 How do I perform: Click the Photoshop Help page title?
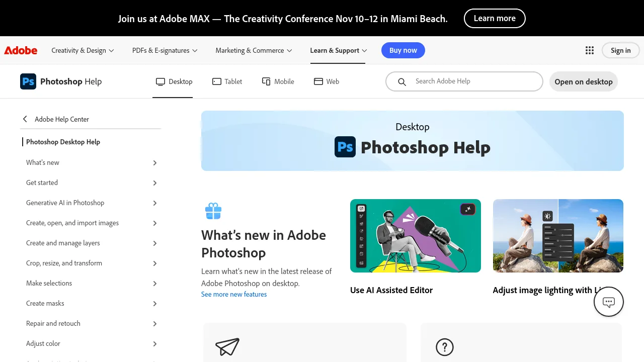tap(426, 147)
